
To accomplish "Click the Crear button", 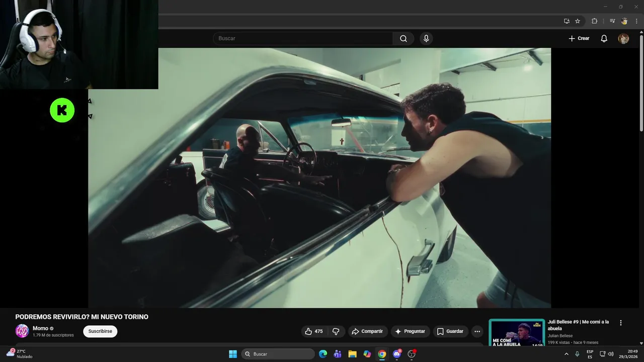I will (x=579, y=39).
